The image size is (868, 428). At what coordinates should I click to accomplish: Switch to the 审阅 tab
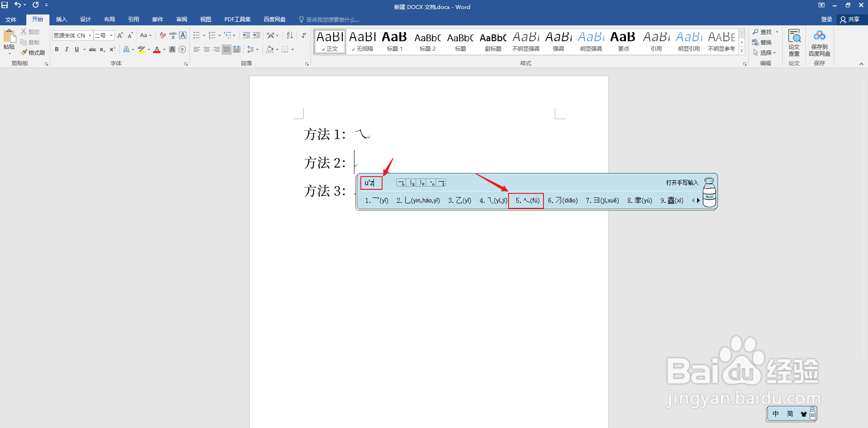[x=182, y=19]
